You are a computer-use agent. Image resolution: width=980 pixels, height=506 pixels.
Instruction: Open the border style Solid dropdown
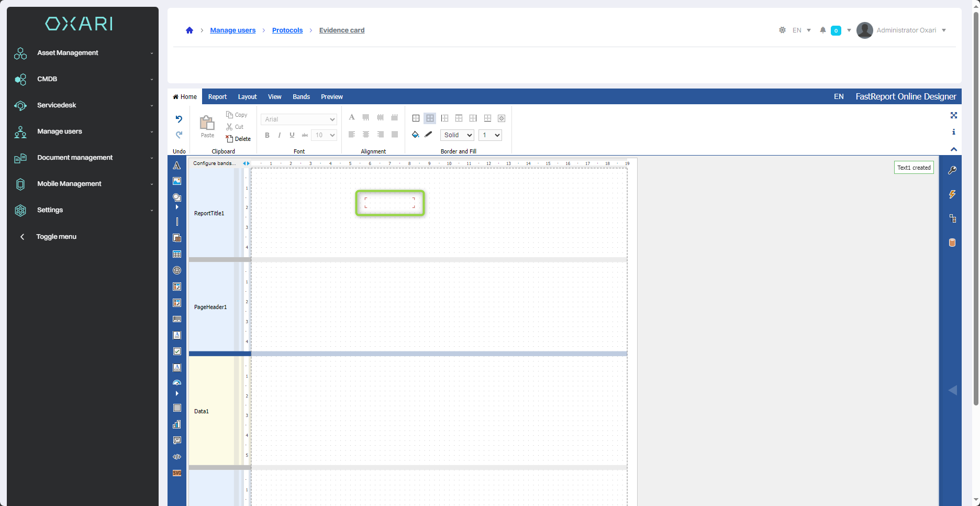457,135
